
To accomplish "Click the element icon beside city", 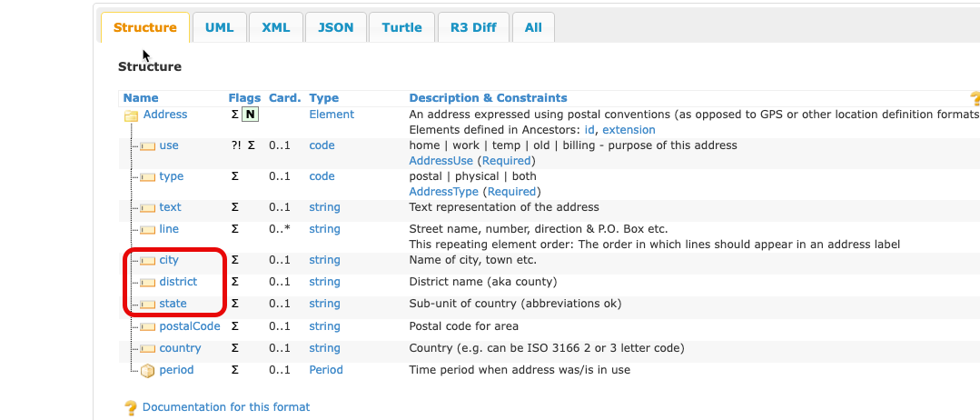I will pos(147,261).
